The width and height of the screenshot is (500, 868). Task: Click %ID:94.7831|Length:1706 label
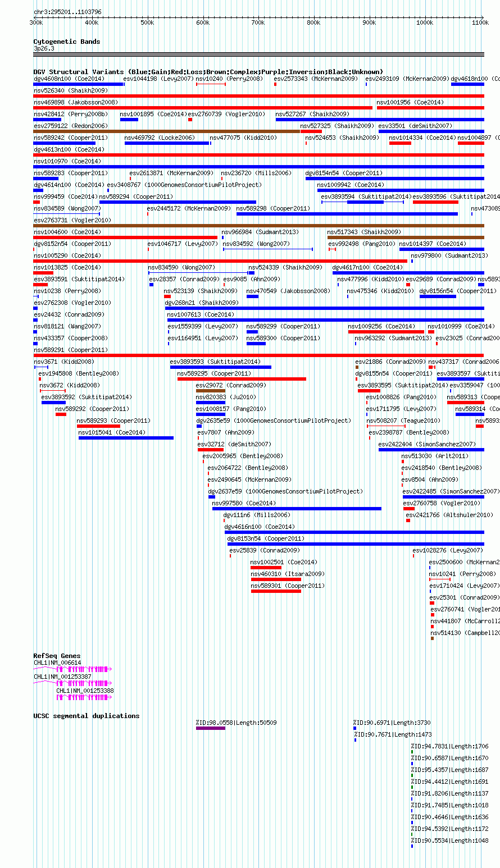[x=449, y=746]
